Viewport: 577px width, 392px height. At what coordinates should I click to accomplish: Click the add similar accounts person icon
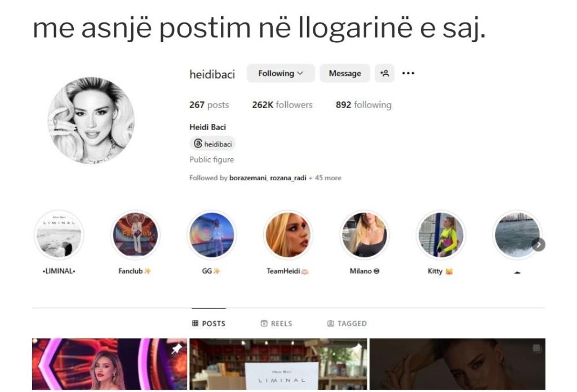tap(384, 73)
